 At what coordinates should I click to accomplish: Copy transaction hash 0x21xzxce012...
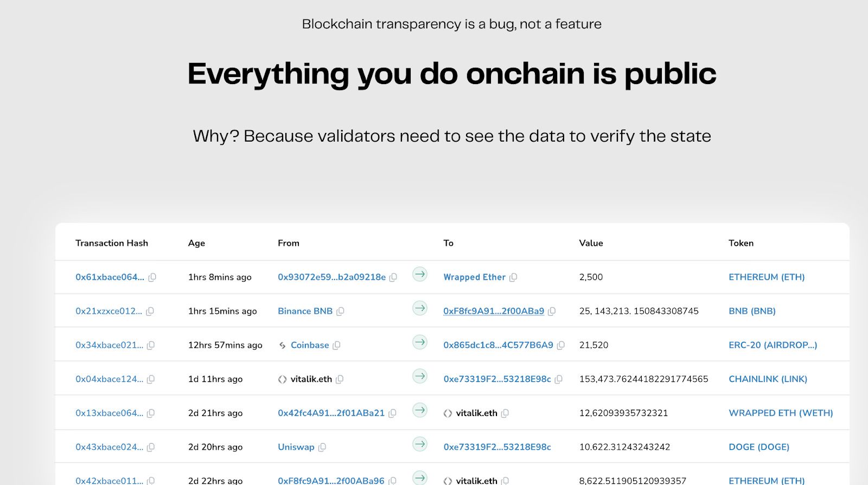pos(150,311)
